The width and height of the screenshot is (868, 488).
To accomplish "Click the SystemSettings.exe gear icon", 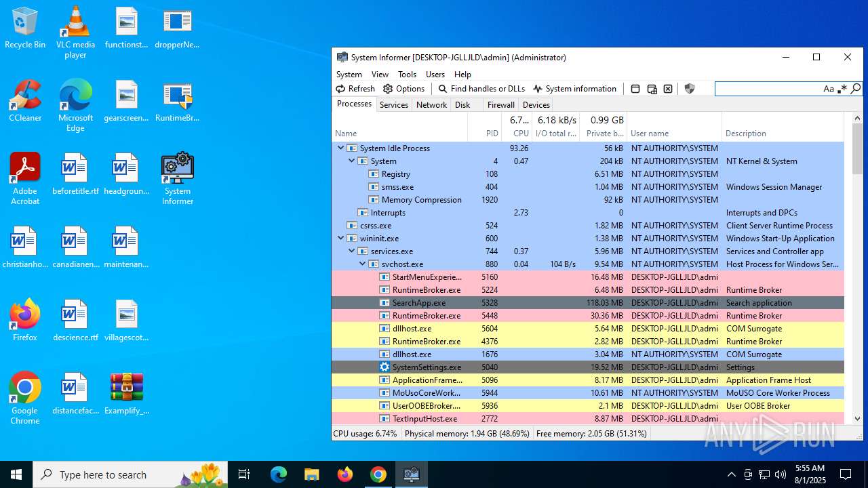I will point(384,367).
